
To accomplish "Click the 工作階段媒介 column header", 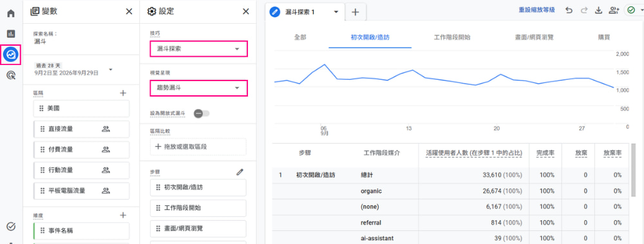I will coord(382,153).
